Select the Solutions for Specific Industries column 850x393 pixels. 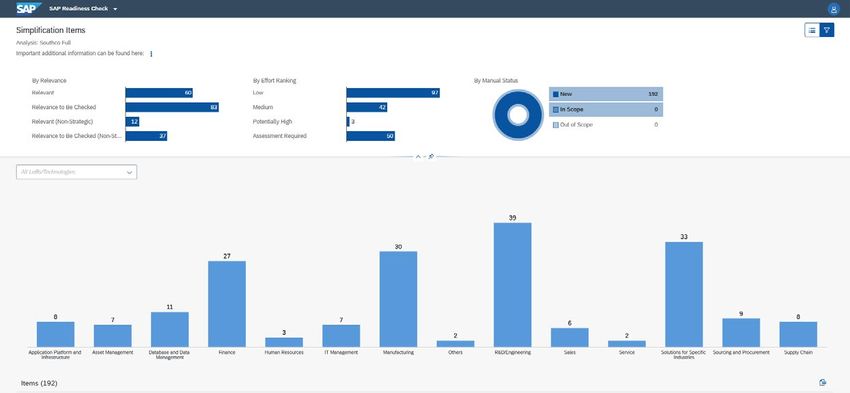pos(684,294)
